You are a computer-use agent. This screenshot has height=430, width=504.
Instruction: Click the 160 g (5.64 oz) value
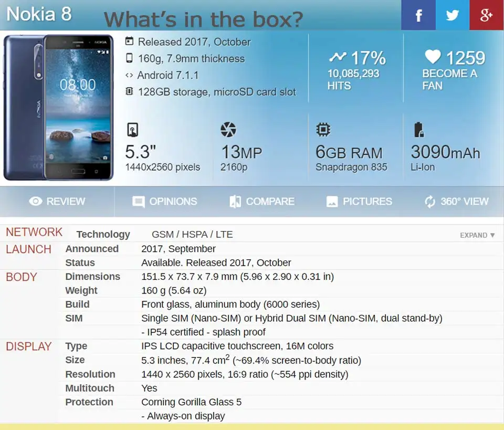pos(174,290)
